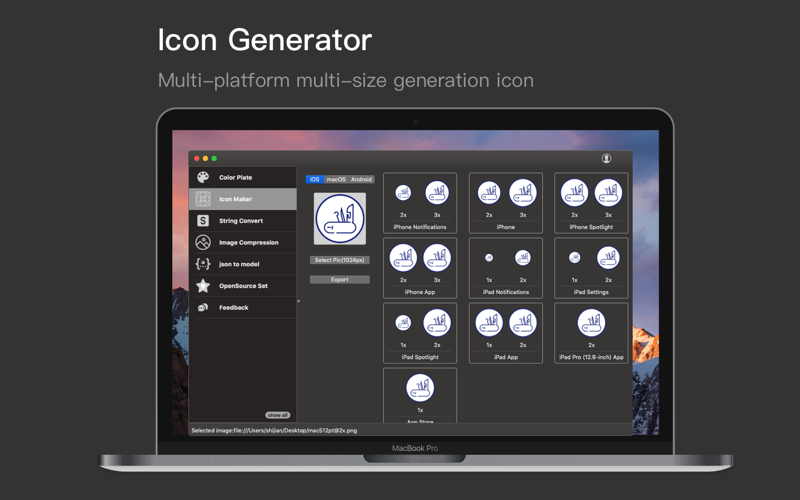The image size is (800, 500).
Task: Open json to model braces icon
Action: [203, 264]
